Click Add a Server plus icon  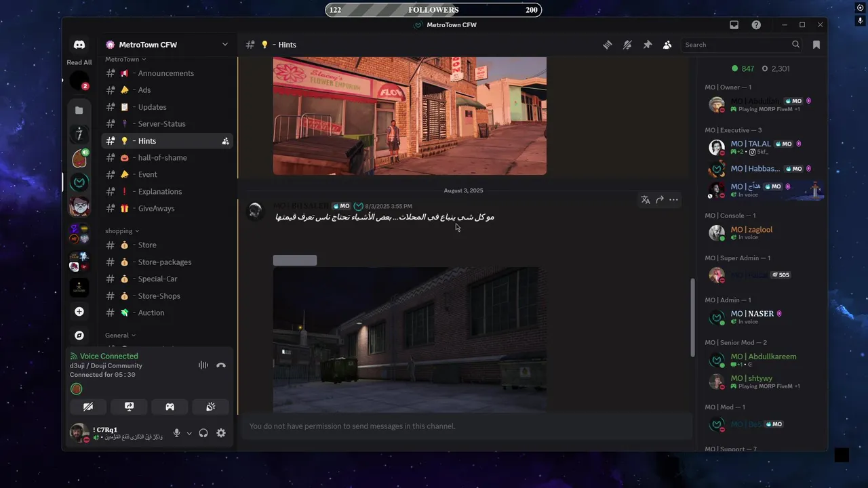(79, 312)
